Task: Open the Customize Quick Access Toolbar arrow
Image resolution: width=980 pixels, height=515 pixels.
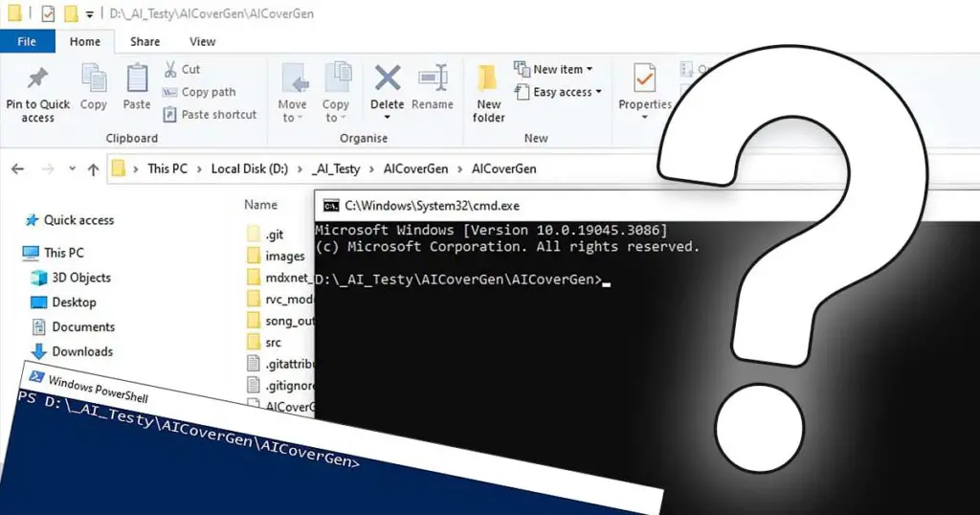Action: tap(90, 13)
